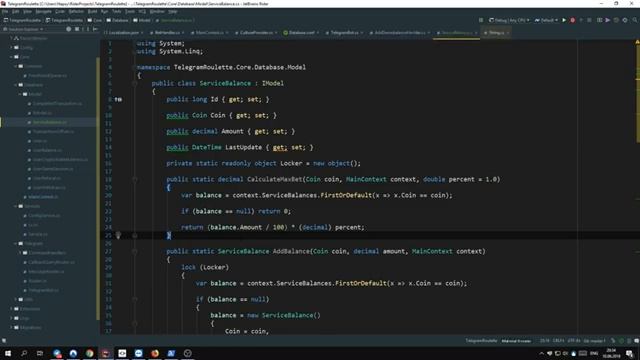Fold the ServiceBalance class at line 6
640x360 pixels.
pos(134,83)
